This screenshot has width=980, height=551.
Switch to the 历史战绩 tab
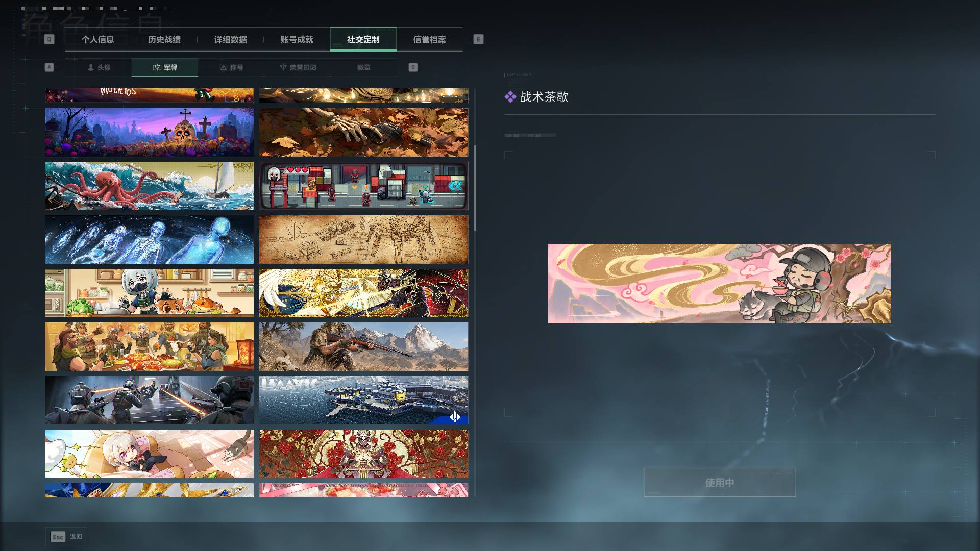[164, 39]
